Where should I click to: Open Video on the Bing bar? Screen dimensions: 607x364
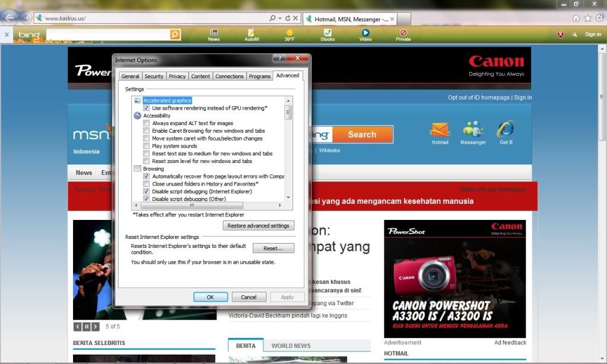click(x=366, y=35)
